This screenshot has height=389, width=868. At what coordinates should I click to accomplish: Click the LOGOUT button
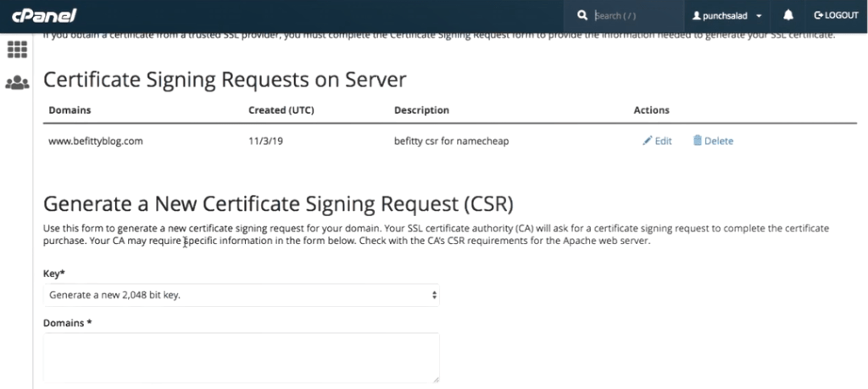[836, 15]
